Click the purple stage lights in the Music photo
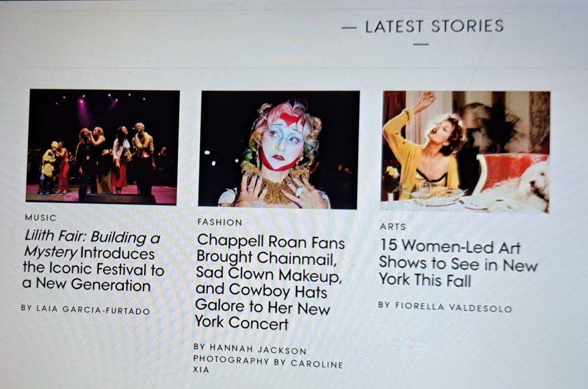 tap(82, 108)
